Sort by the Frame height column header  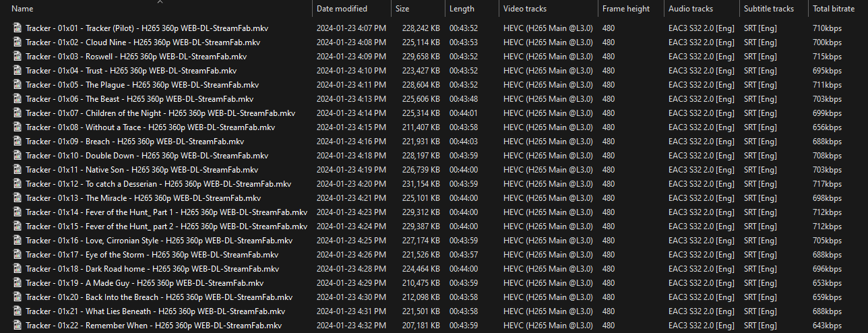coord(626,9)
